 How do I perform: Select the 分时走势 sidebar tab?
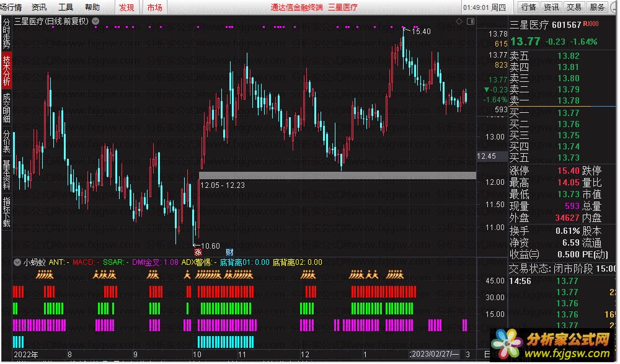pos(6,33)
